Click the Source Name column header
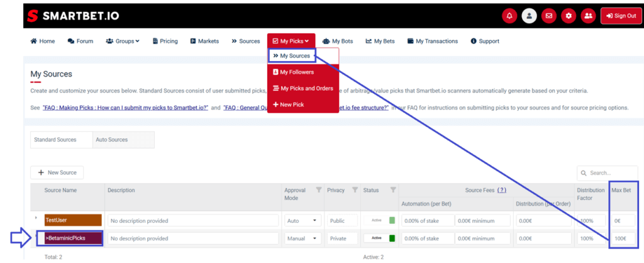Image resolution: width=644 pixels, height=263 pixels. tap(60, 190)
